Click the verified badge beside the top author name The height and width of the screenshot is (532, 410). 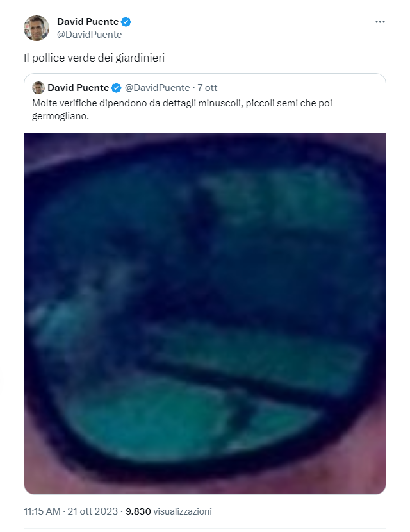(x=127, y=22)
